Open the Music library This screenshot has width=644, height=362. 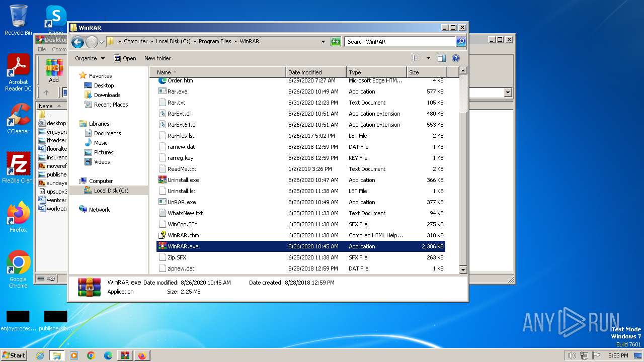pos(101,143)
